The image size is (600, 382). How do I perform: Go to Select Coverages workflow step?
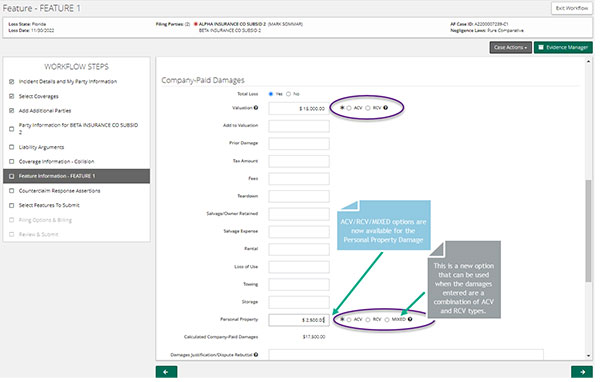tap(39, 96)
